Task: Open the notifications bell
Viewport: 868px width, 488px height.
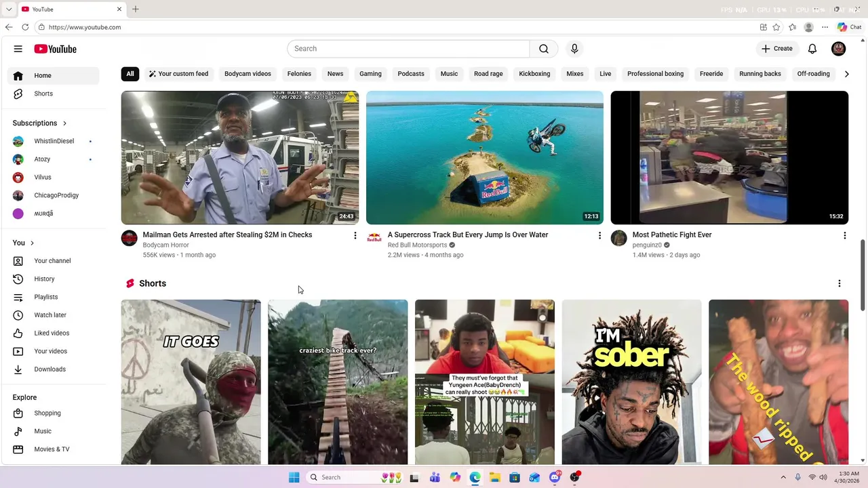Action: pyautogui.click(x=812, y=49)
